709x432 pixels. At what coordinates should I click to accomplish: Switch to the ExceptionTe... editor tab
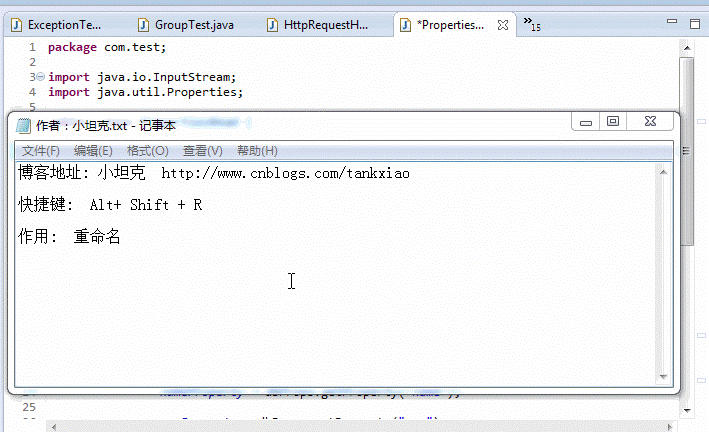point(56,25)
